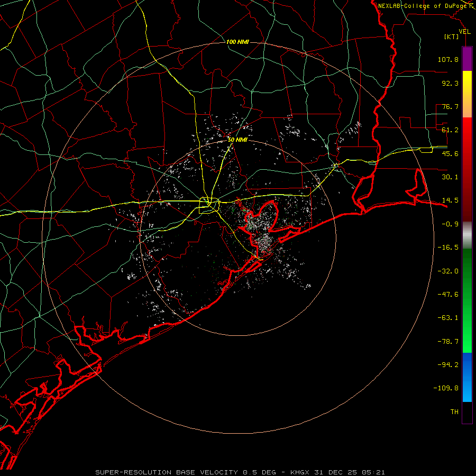This screenshot has width=476, height=476.
Task: Click the -32.0 velocity scale value
Action: (448, 271)
